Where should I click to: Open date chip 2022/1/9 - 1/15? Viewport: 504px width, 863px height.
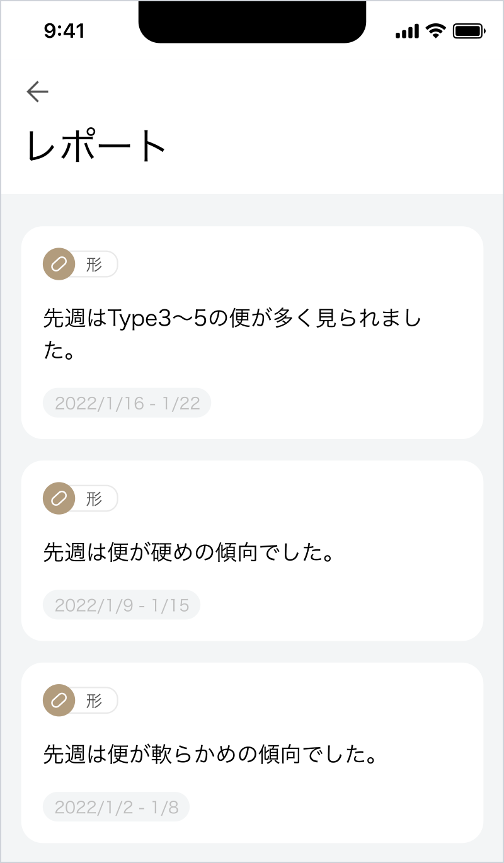pos(122,605)
